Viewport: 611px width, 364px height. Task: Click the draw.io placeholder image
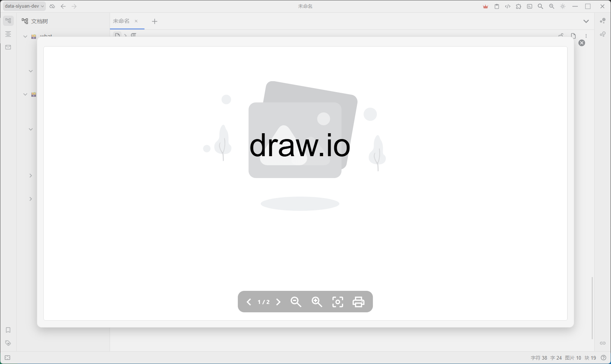tap(294, 146)
